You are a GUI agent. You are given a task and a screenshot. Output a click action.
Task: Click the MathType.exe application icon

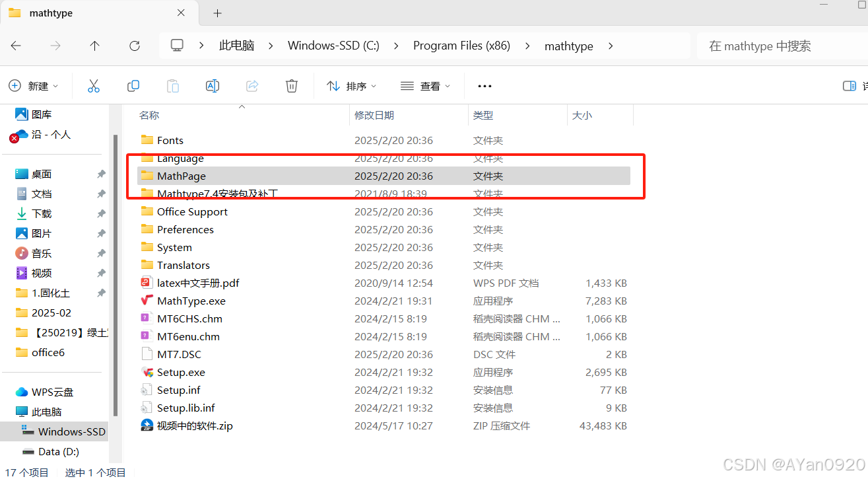(x=147, y=301)
